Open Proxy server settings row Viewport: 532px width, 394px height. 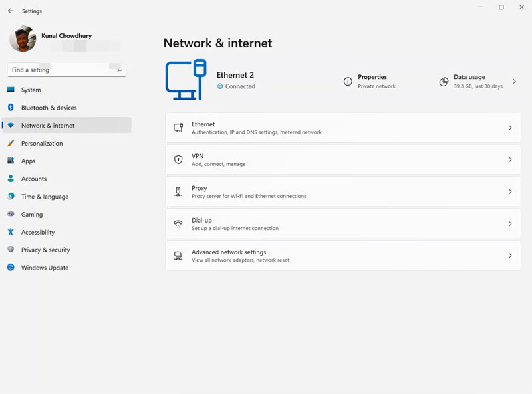tap(343, 191)
